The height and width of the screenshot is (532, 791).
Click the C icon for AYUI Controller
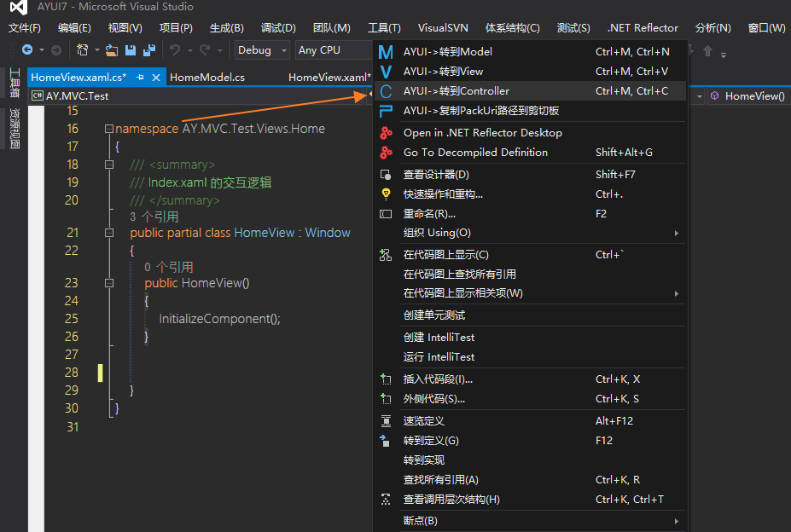click(x=386, y=91)
